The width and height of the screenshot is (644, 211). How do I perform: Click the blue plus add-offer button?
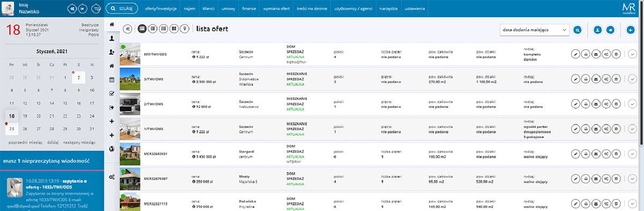631,30
